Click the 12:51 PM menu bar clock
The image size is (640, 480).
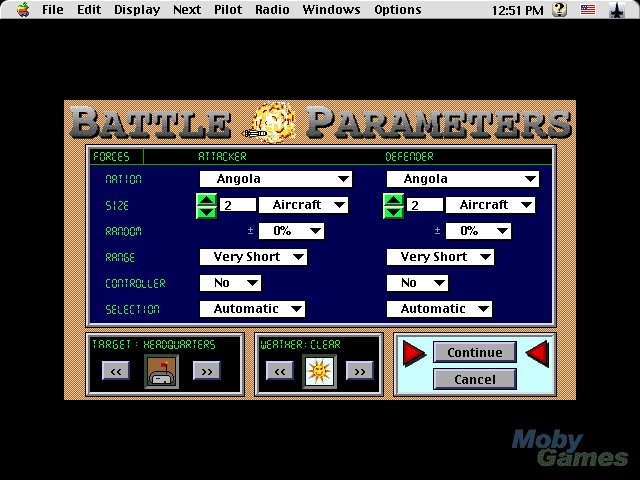(x=518, y=10)
